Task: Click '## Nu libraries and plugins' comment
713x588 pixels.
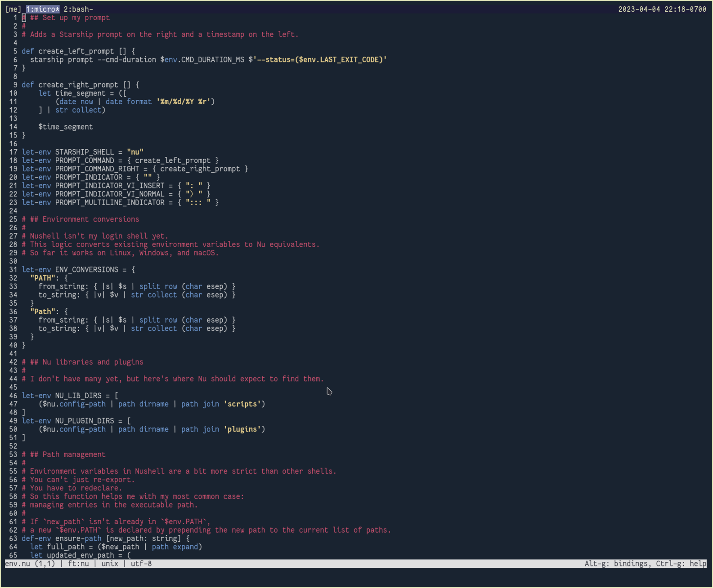Action: point(87,362)
